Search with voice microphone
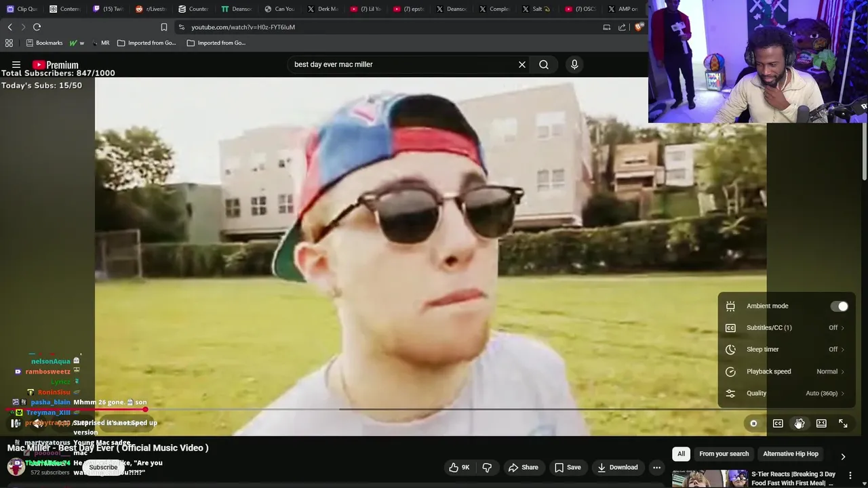 tap(574, 64)
